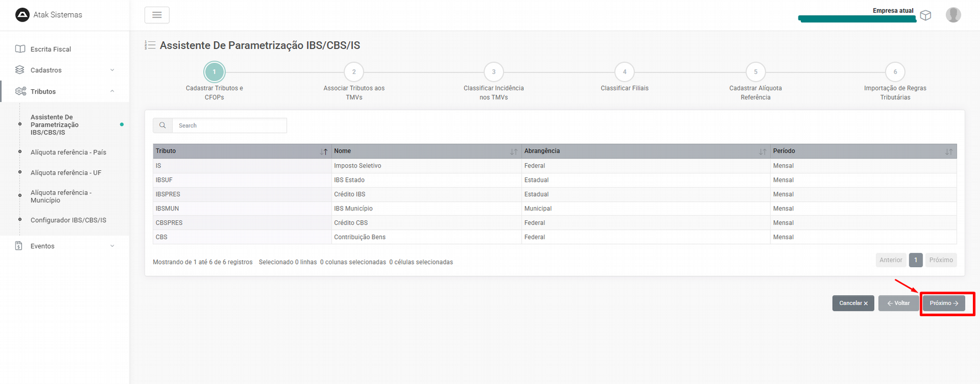The width and height of the screenshot is (980, 384).
Task: Open Alíquota referência - Município
Action: click(61, 196)
